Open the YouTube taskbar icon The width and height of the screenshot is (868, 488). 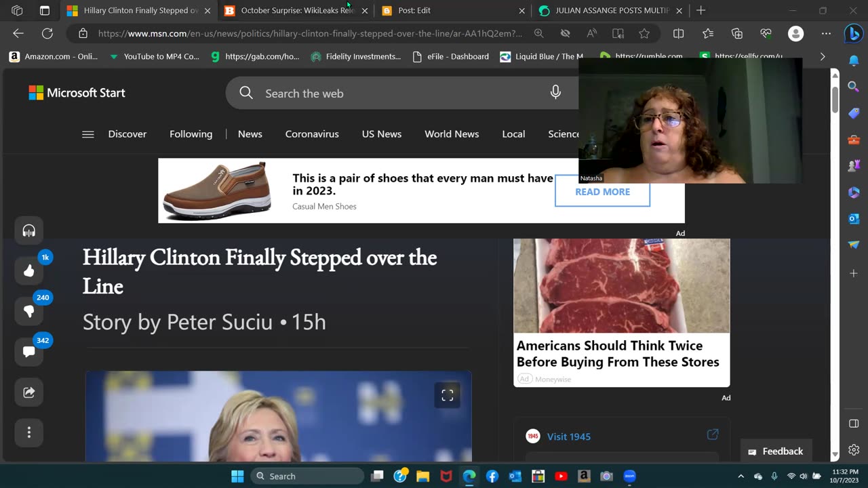[561, 476]
